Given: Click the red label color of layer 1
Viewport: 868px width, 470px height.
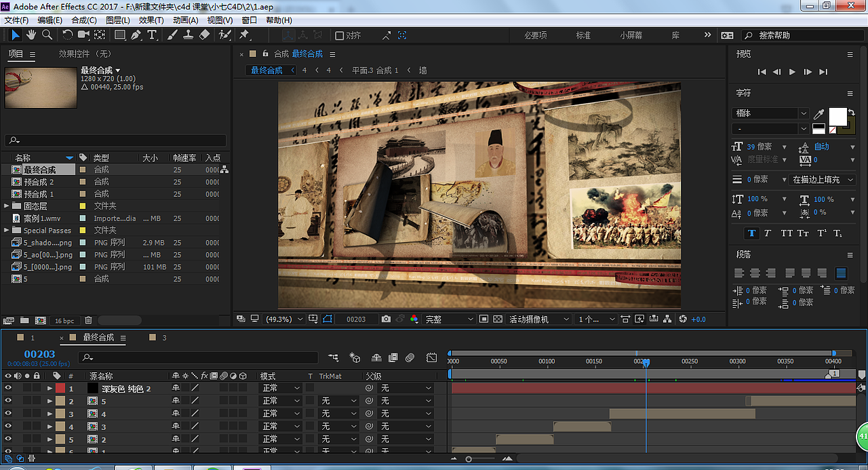Looking at the screenshot, I should pos(60,389).
